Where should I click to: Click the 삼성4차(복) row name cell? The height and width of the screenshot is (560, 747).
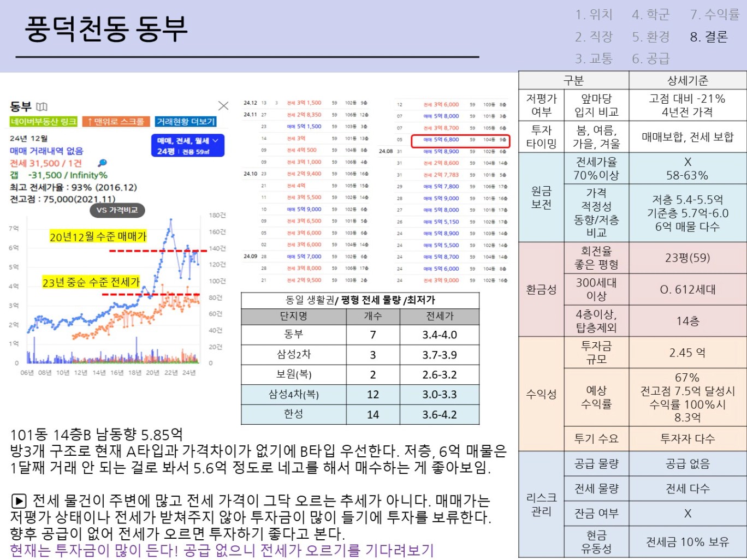tap(294, 394)
